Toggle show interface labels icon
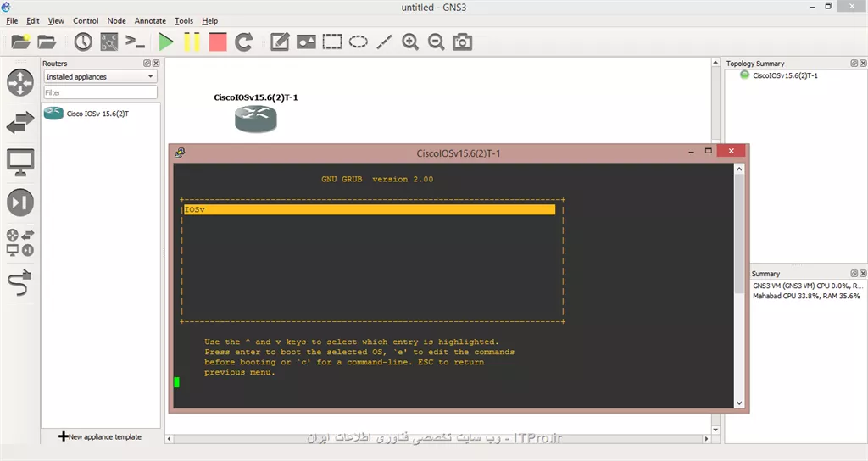This screenshot has width=868, height=461. tap(109, 42)
